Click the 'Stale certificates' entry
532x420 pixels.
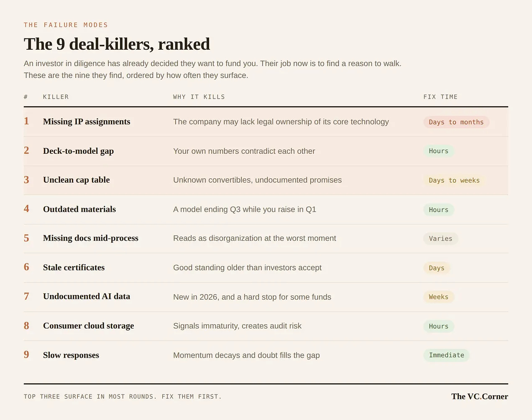tap(74, 267)
